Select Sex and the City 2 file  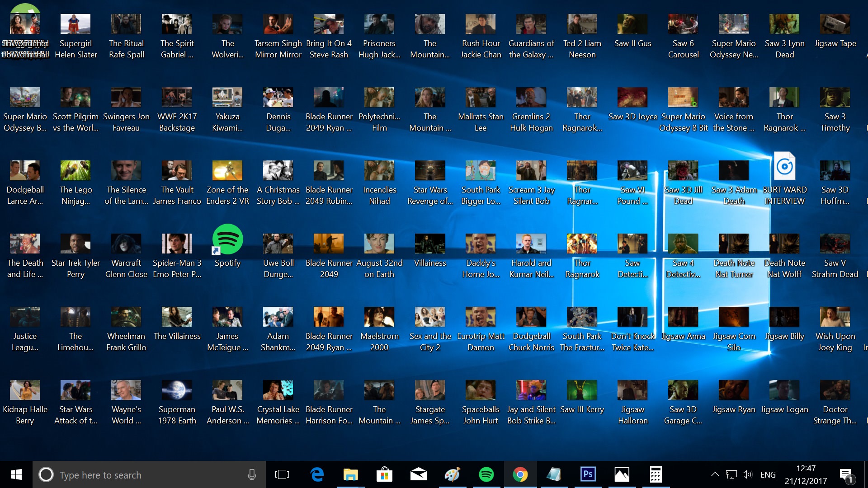[x=430, y=330]
